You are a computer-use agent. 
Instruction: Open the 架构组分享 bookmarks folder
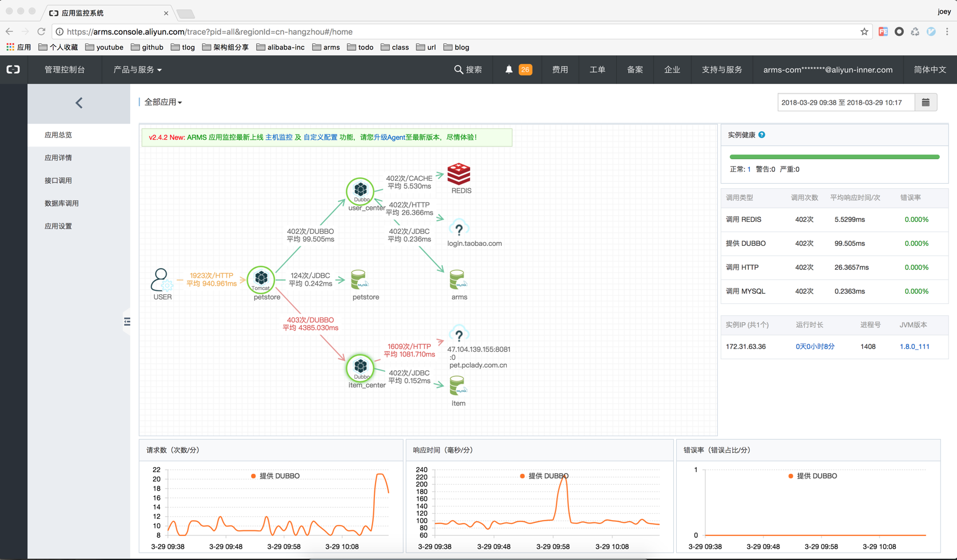click(x=225, y=47)
